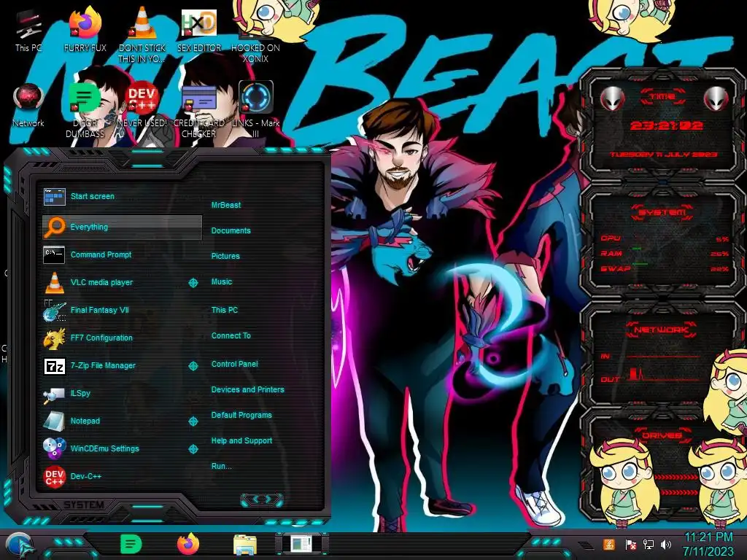Click the left alien head on TIME widget

point(612,98)
